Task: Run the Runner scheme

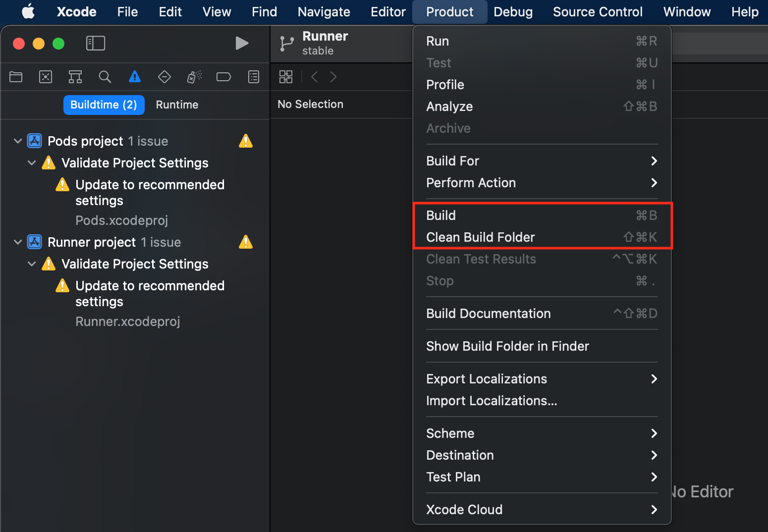Action: tap(242, 43)
